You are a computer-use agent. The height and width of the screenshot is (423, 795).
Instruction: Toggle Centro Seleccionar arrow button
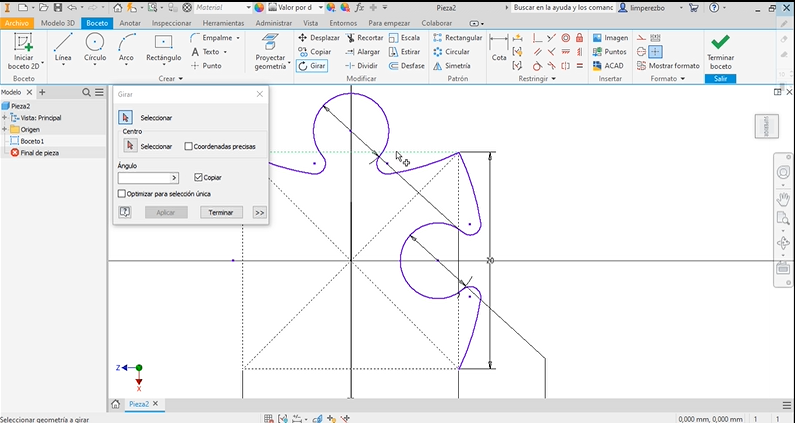click(x=130, y=146)
